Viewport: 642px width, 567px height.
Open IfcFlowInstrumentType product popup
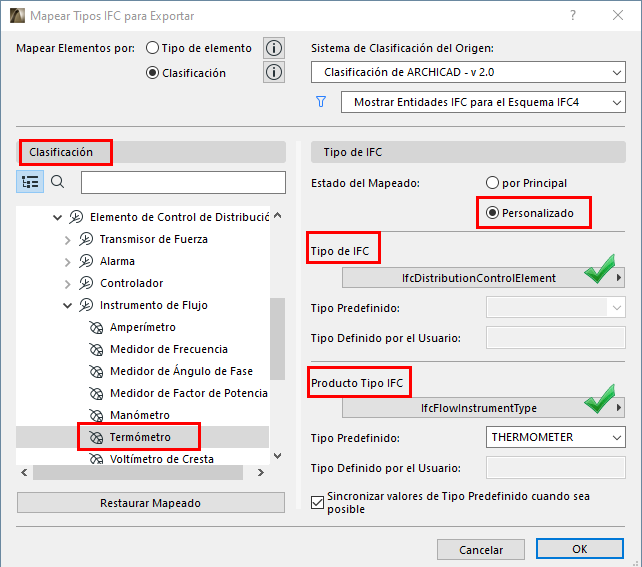pos(483,408)
